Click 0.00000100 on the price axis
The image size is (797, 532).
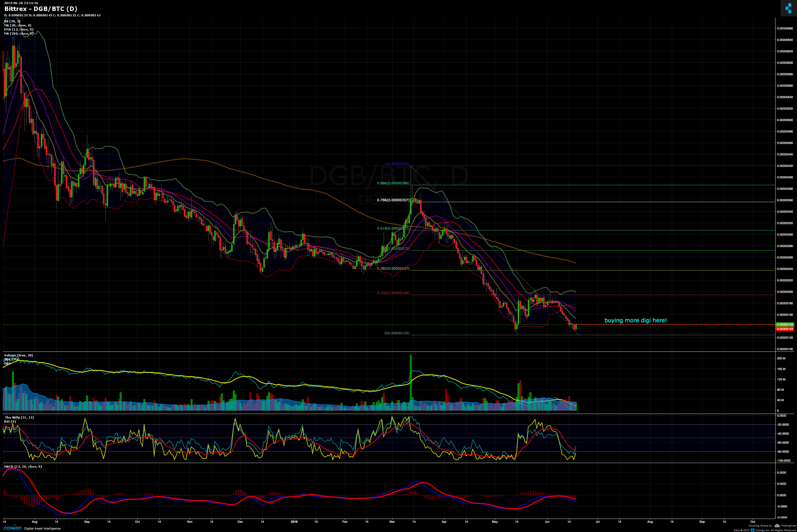click(x=785, y=349)
